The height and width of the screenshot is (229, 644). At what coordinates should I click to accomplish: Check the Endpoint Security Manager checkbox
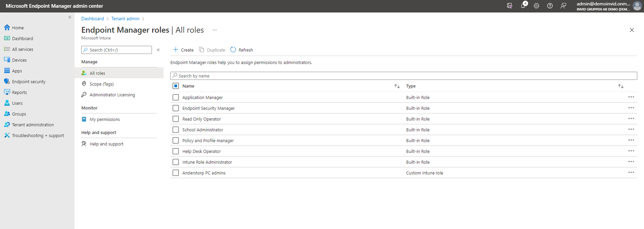176,108
